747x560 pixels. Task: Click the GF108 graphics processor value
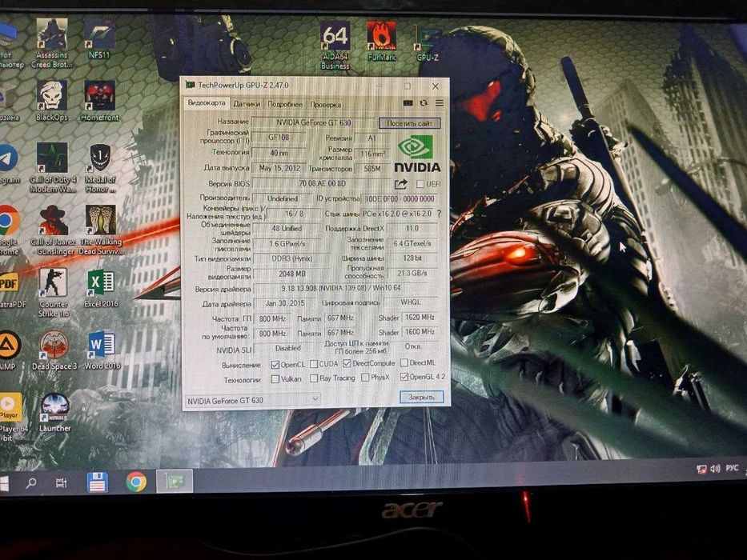(279, 138)
